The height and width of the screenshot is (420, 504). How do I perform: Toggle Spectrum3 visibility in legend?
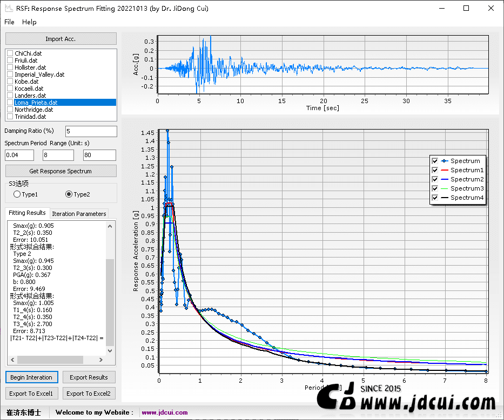pyautogui.click(x=435, y=188)
